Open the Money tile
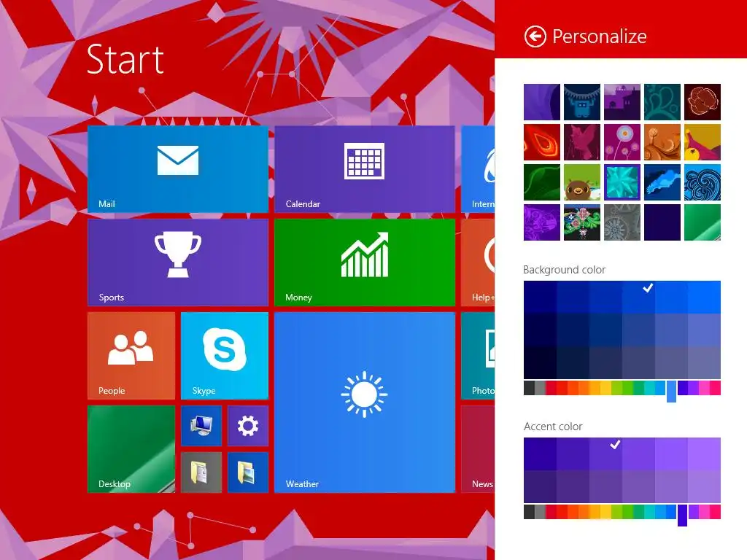Screen dimensions: 747x560 click(365, 262)
